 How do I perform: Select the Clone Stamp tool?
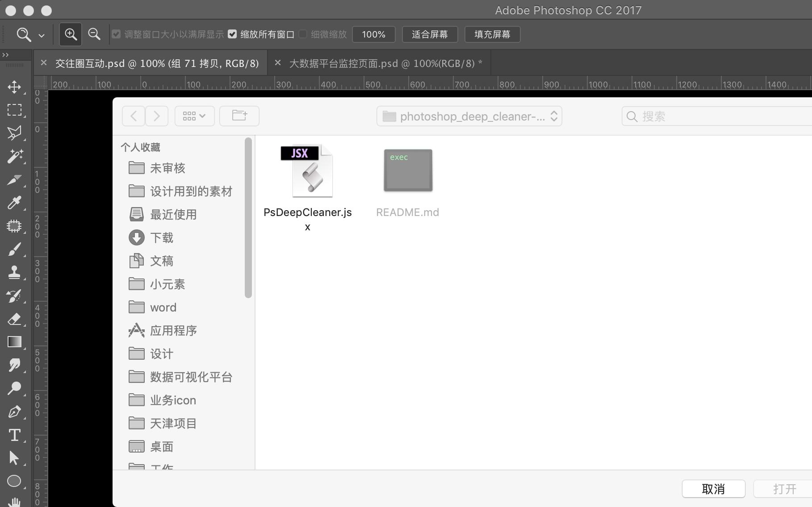[15, 272]
